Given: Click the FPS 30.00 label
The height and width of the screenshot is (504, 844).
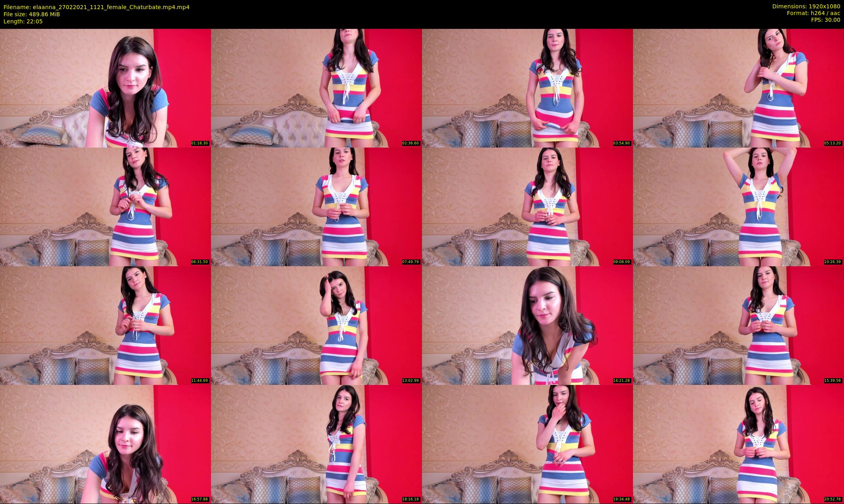Looking at the screenshot, I should point(825,20).
